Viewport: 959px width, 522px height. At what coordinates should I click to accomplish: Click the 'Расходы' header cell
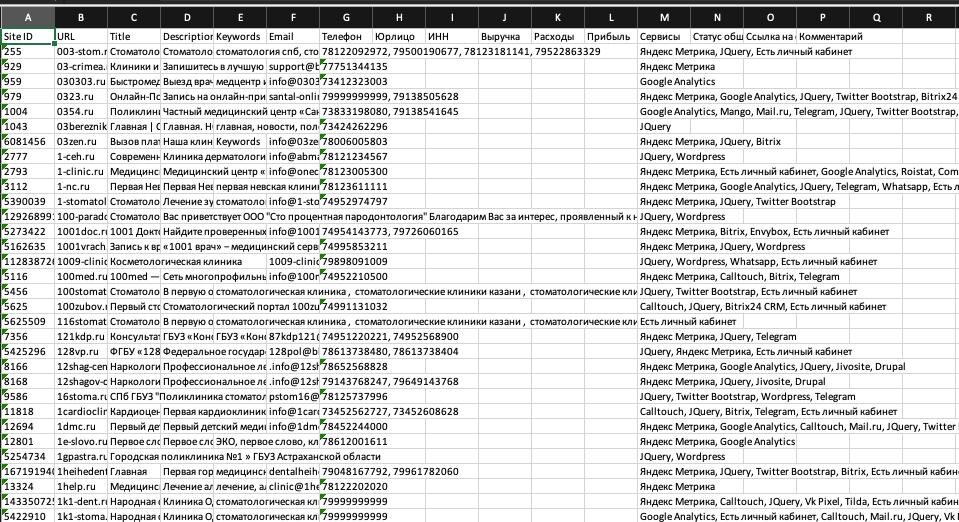tap(558, 37)
